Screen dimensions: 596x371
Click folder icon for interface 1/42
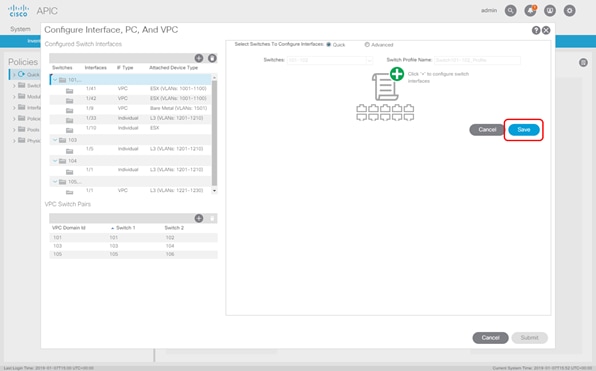pos(69,101)
